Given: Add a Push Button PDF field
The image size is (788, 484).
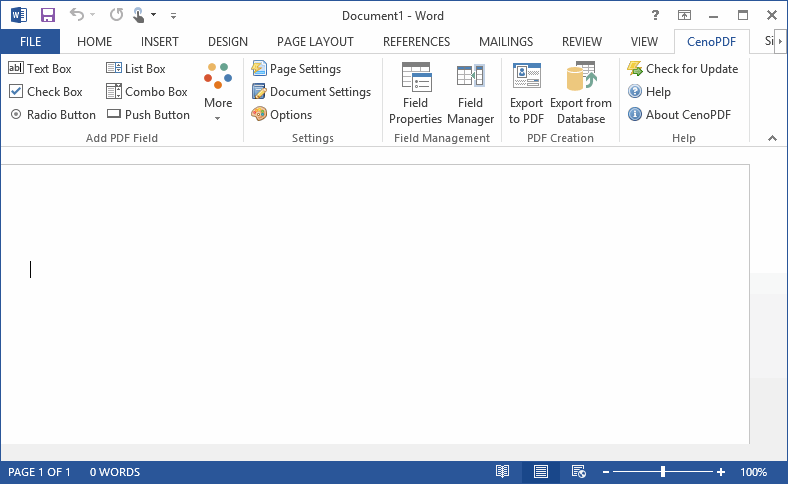Looking at the screenshot, I should point(148,115).
